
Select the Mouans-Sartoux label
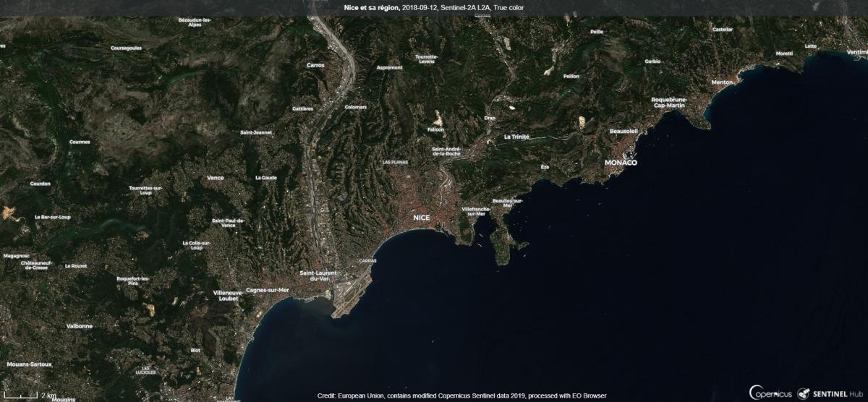[x=27, y=364]
